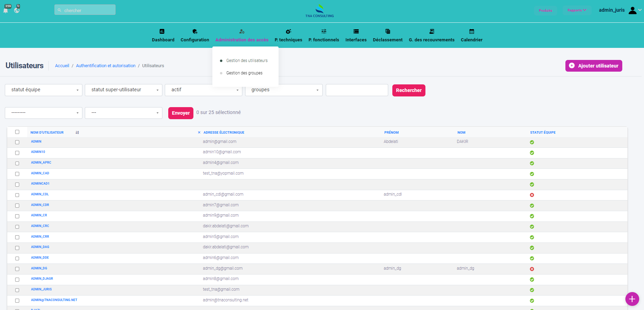Click the language globe icon
Image resolution: width=644 pixels, height=310 pixels.
17,10
